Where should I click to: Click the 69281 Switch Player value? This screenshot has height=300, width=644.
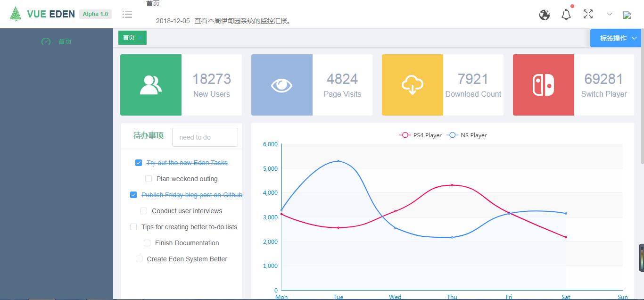pos(604,79)
